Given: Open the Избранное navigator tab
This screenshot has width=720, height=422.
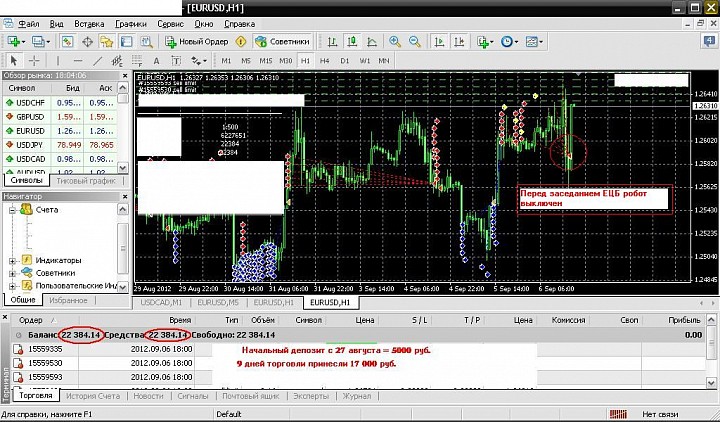Looking at the screenshot, I should pos(68,300).
